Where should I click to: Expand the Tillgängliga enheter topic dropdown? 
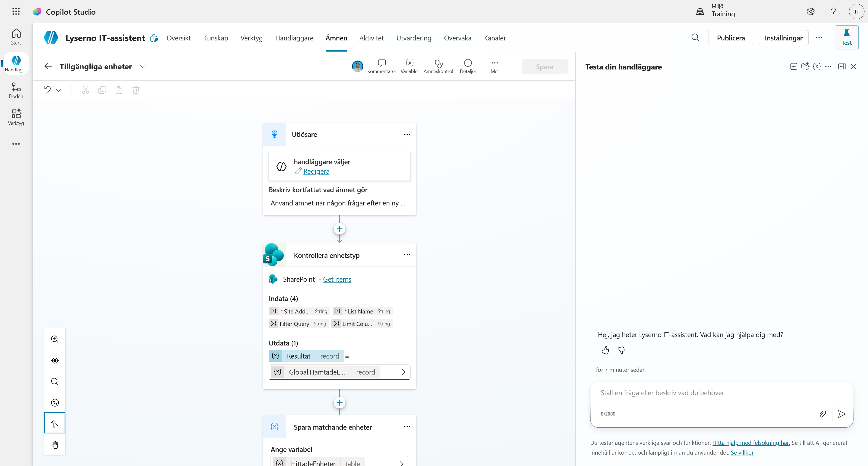click(143, 66)
